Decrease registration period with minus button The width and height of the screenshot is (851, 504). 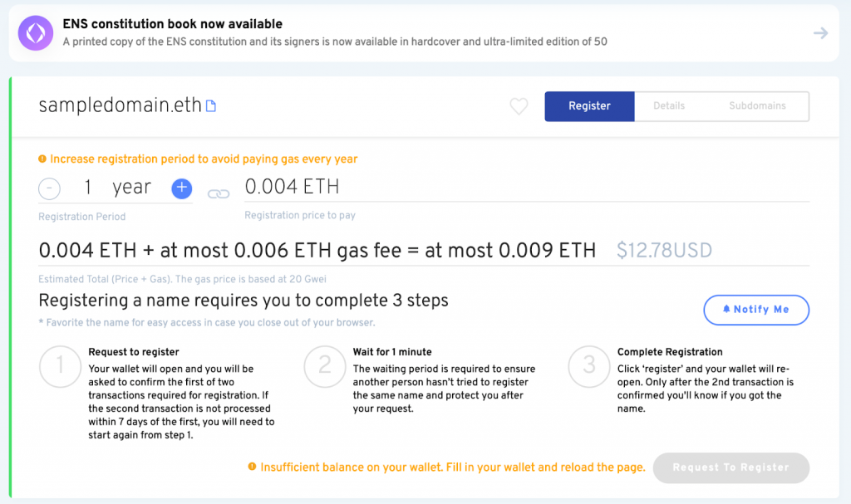tap(49, 189)
